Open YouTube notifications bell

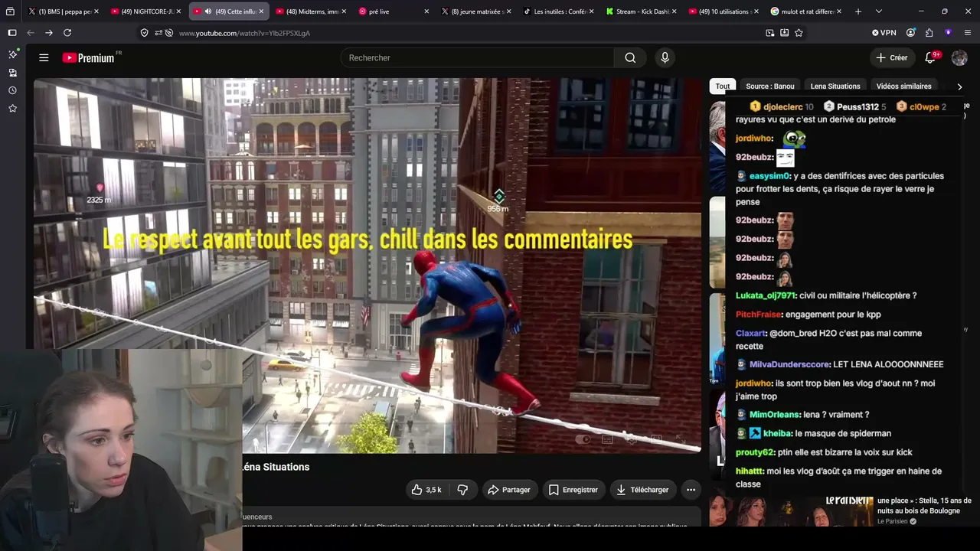coord(931,57)
